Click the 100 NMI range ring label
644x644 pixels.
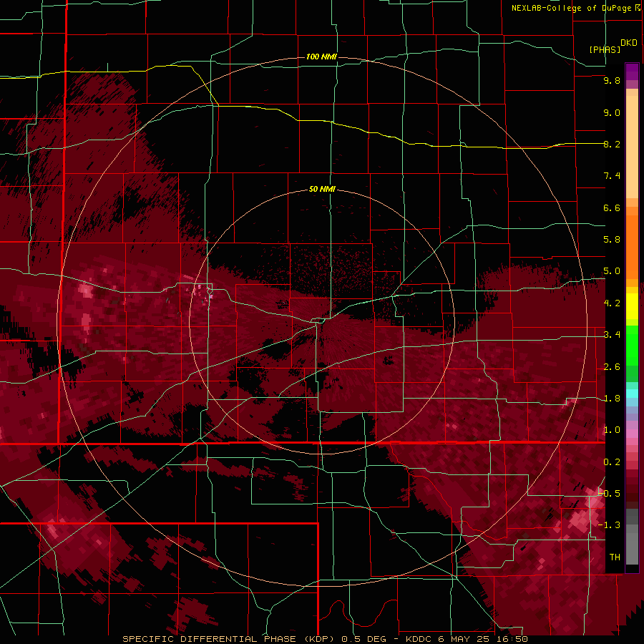321,57
